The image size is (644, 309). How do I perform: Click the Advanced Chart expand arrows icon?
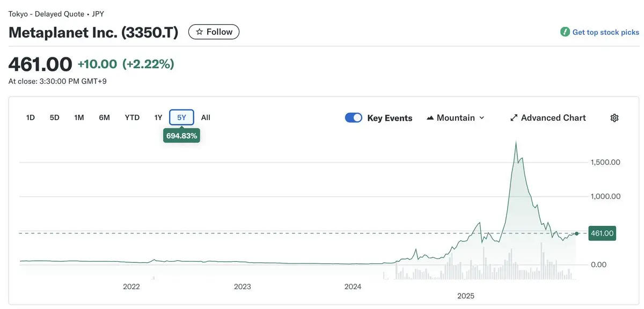click(514, 118)
